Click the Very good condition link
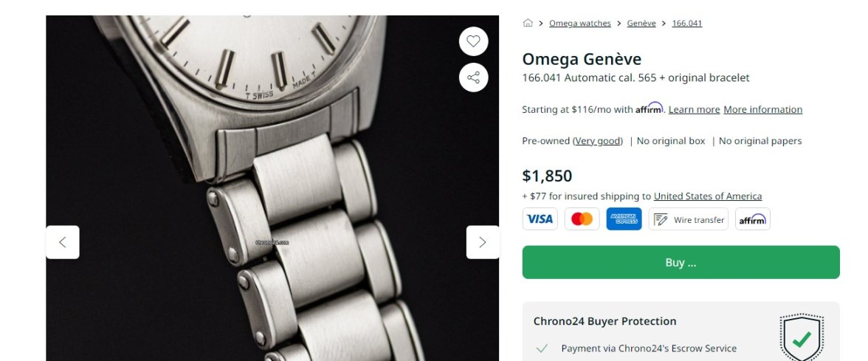This screenshot has height=361, width=868. (598, 141)
